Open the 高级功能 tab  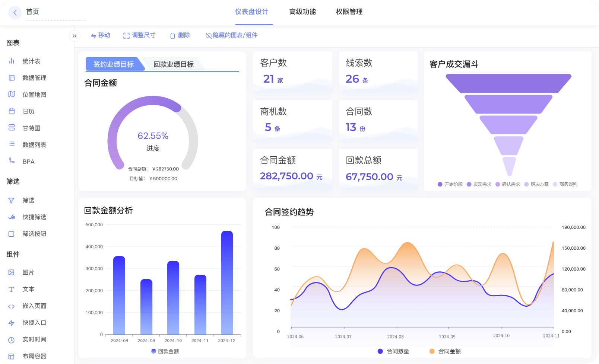pyautogui.click(x=302, y=12)
